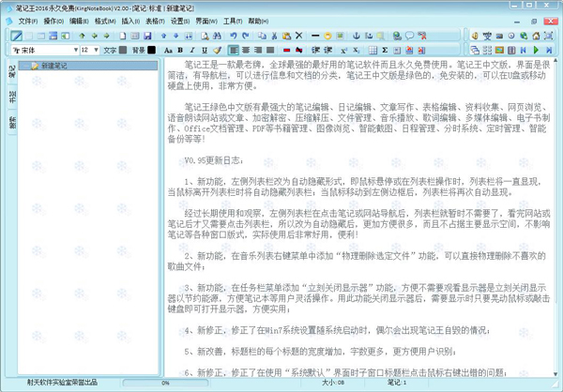Open the clock timer icon
The image size is (563, 392).
click(x=511, y=36)
